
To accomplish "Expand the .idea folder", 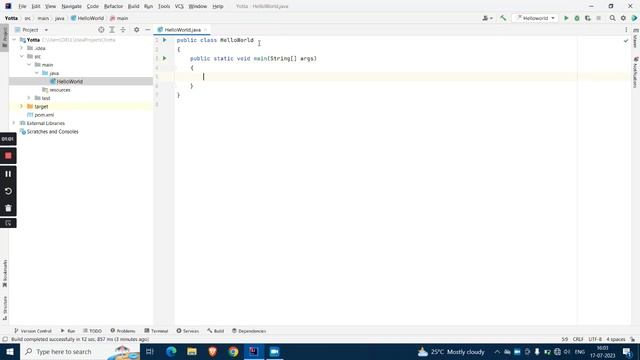I will point(22,48).
